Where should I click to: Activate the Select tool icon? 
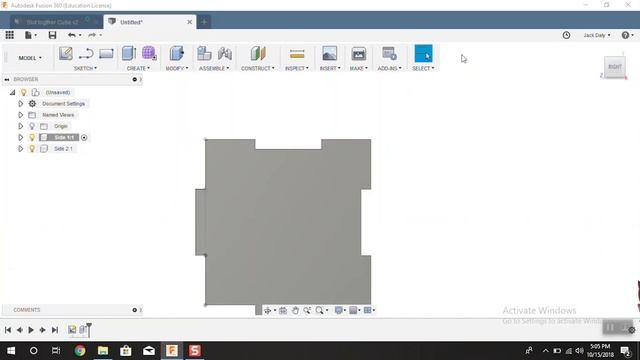[x=423, y=53]
